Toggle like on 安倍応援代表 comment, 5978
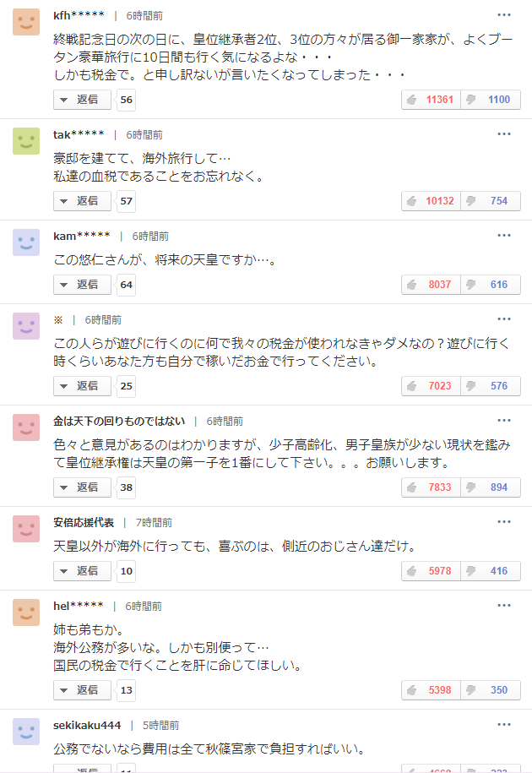Screen dimensions: 532x773 (x=431, y=571)
